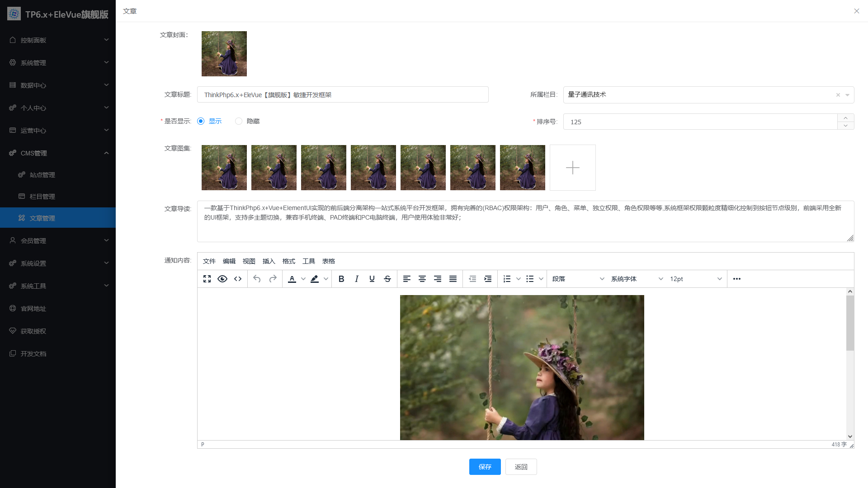The width and height of the screenshot is (868, 488).
Task: Close the 文章 dialog
Action: pyautogui.click(x=857, y=11)
